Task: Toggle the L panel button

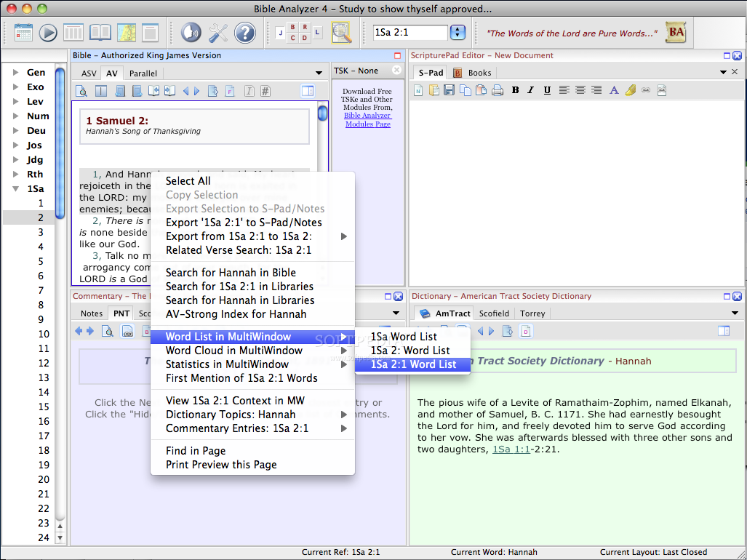Action: click(x=317, y=33)
